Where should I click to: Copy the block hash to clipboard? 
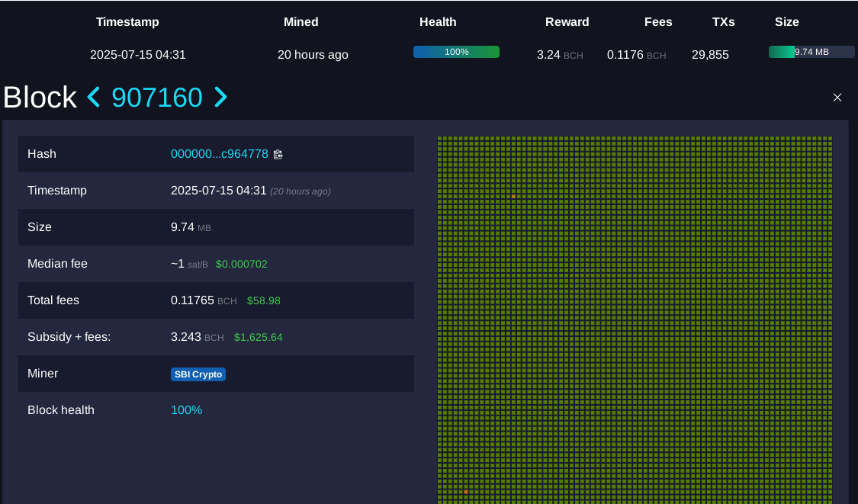click(278, 154)
